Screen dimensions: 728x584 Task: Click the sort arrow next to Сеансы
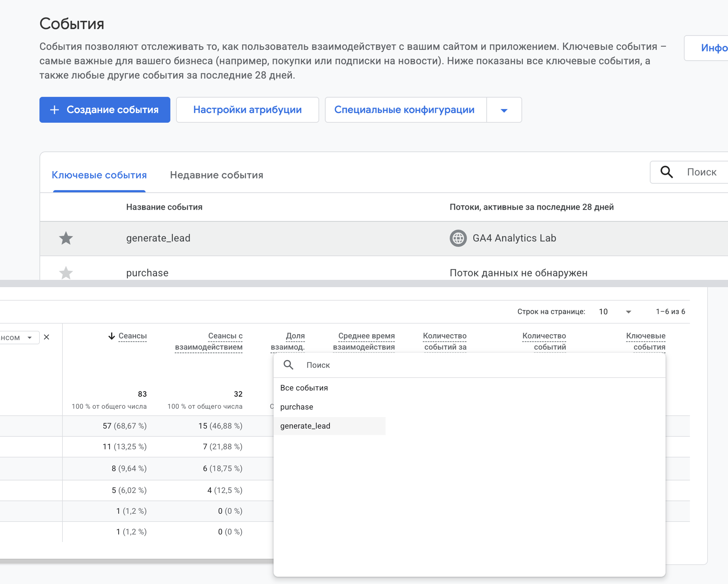(111, 336)
